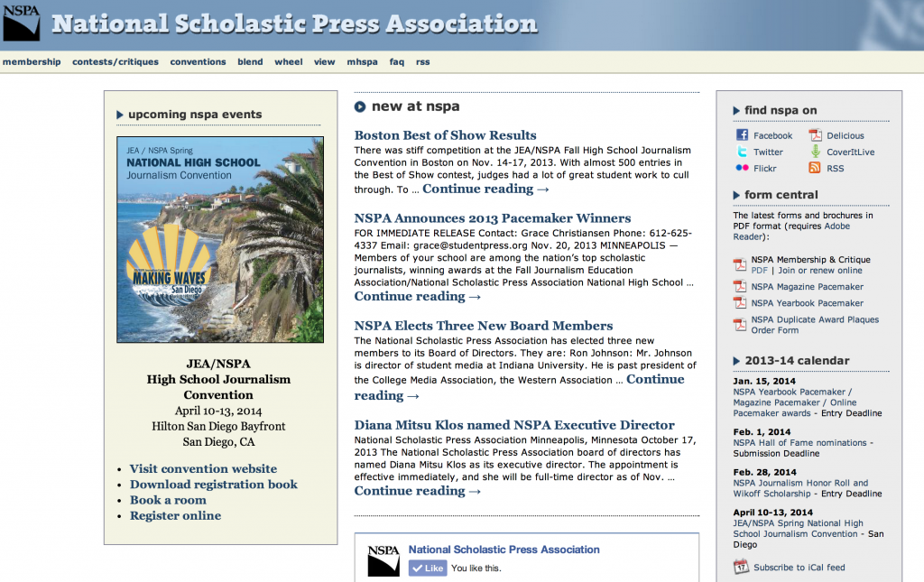Open the membership PDF link

point(759,271)
